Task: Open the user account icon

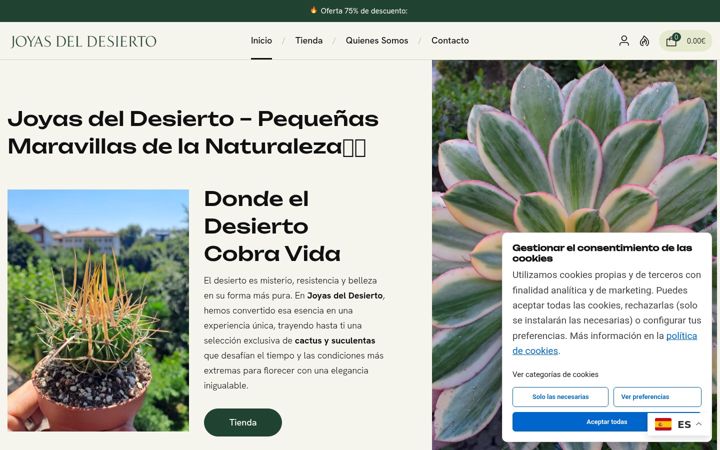Action: click(624, 41)
